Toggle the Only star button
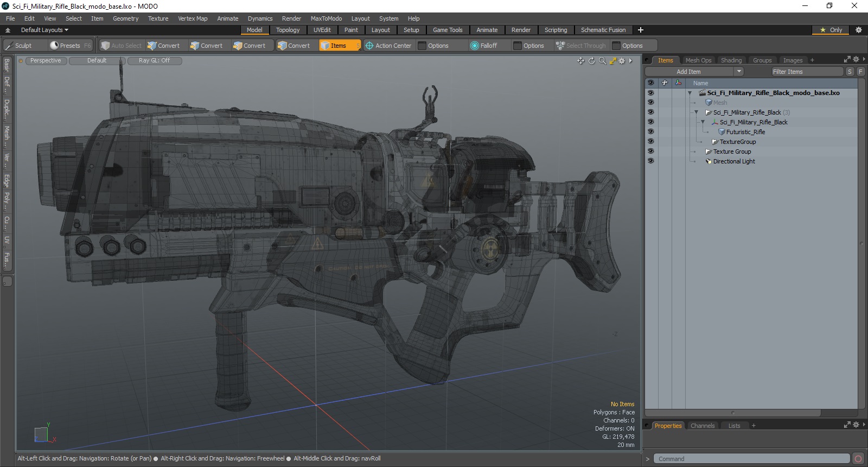Screen dimensions: 868x467 [831, 30]
